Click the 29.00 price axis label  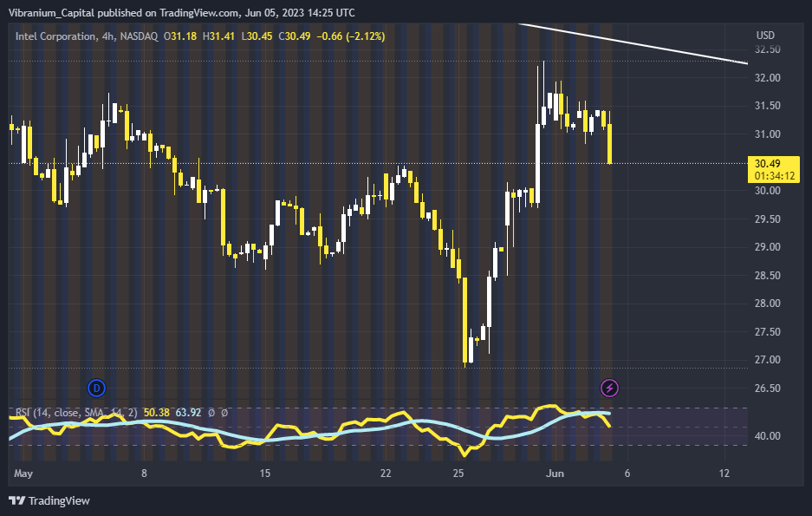(x=768, y=247)
